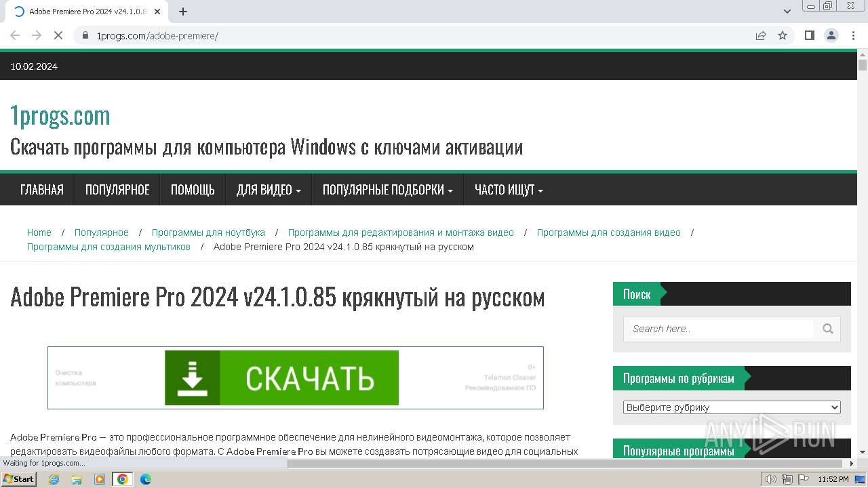Click the article title Adobe Premiere Pro 2024

pyautogui.click(x=277, y=297)
